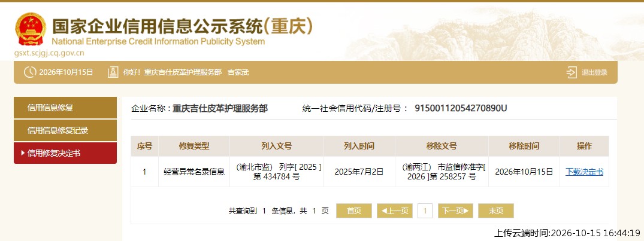Go to first page 首页

tap(354, 211)
